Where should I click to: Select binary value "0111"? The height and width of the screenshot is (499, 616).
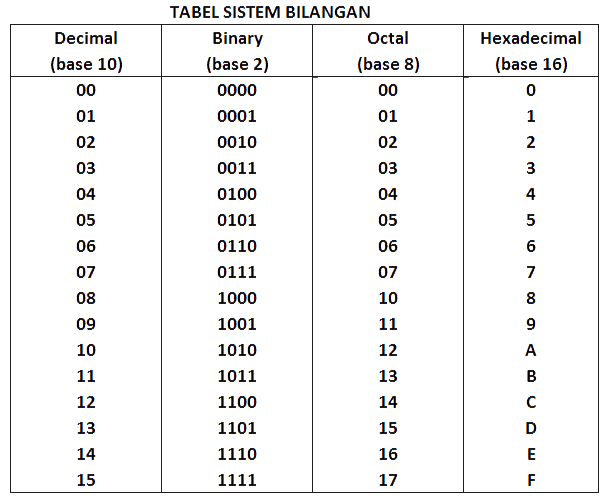coord(237,272)
